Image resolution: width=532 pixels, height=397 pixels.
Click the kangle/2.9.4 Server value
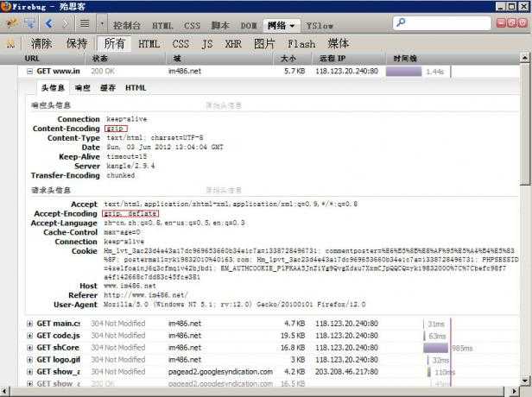(130, 166)
